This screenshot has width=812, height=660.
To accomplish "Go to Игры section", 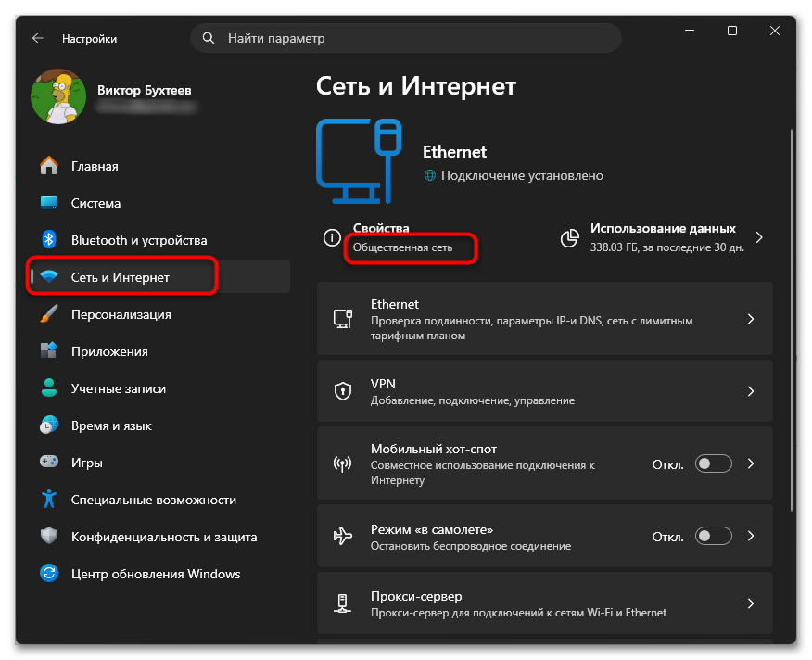I will 159,463.
